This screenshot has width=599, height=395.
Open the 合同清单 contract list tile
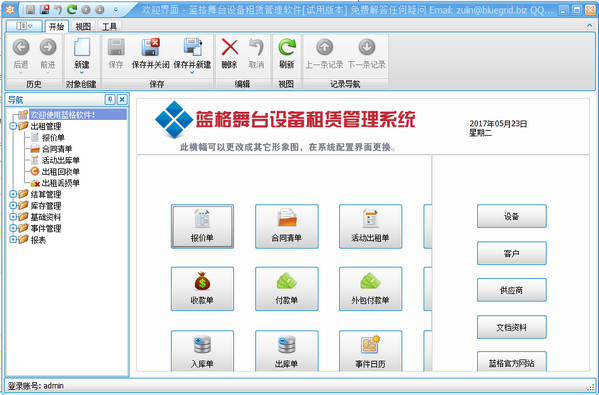(x=287, y=226)
